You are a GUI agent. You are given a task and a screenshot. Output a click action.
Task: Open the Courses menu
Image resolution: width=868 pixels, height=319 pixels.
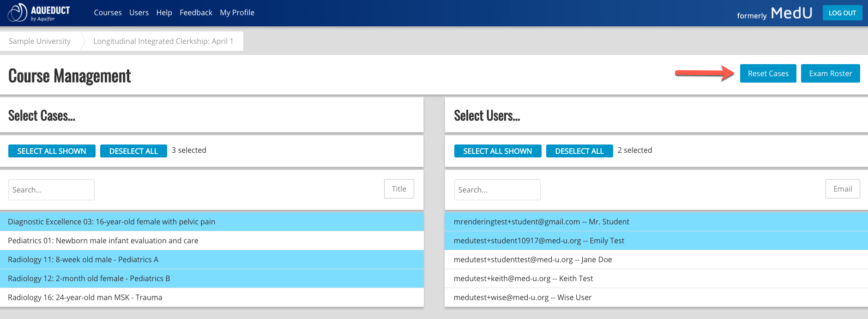108,12
